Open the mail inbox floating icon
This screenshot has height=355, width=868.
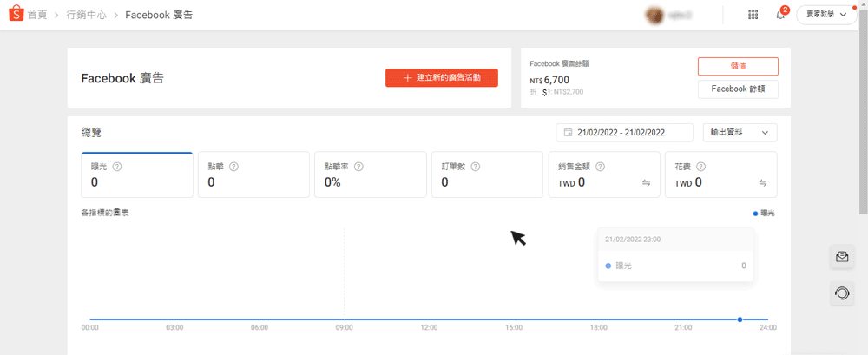tap(842, 257)
